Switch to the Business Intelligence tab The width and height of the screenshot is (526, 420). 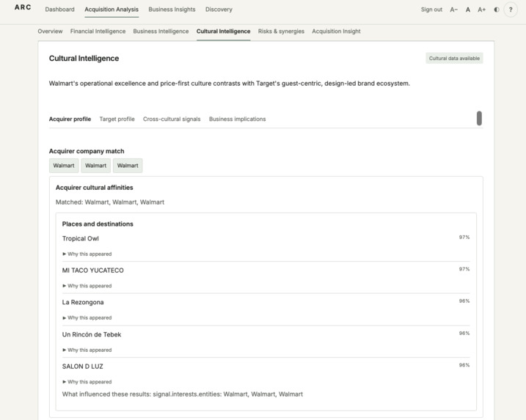(161, 32)
